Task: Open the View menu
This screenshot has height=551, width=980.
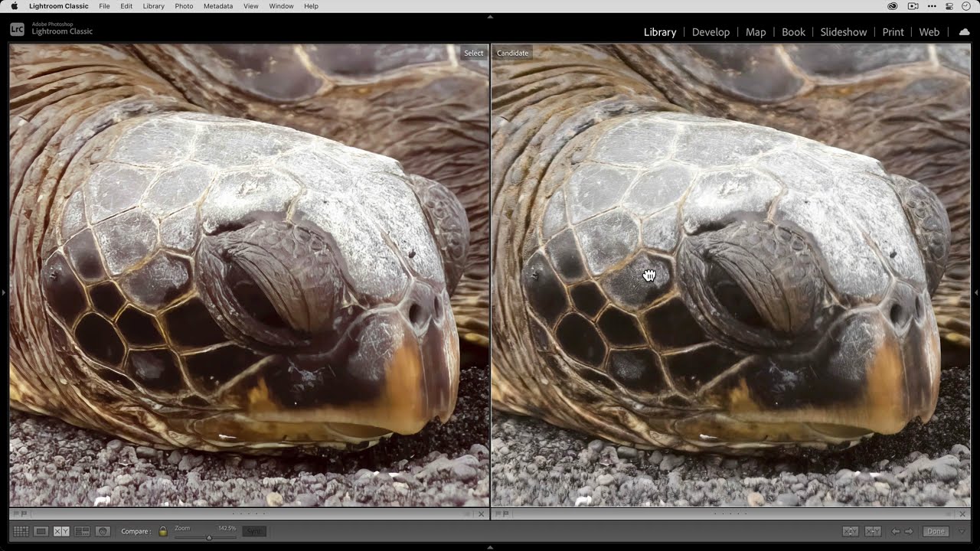Action: pyautogui.click(x=250, y=6)
